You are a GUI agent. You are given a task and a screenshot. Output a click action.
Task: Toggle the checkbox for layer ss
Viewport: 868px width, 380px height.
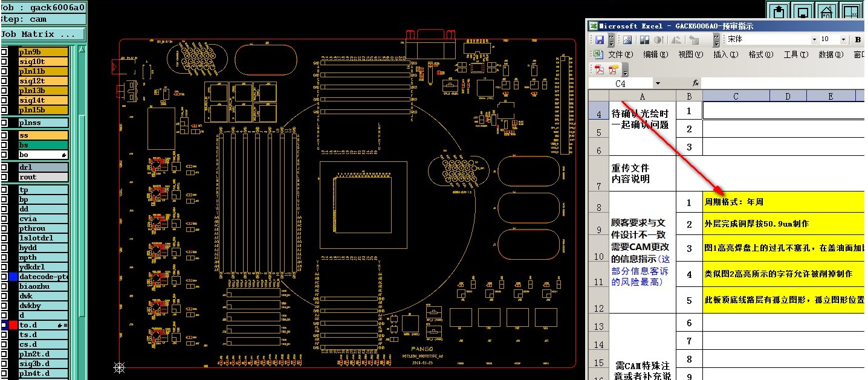tap(4, 135)
